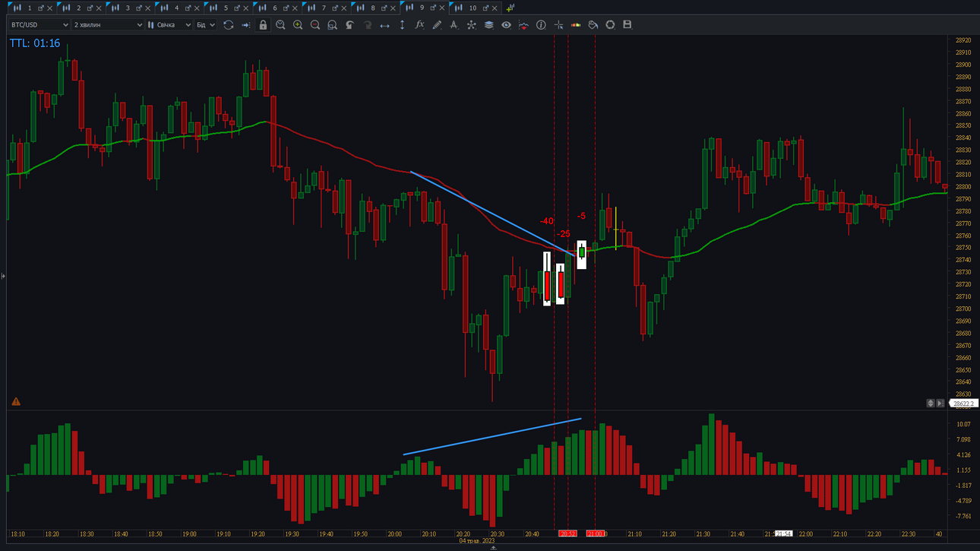This screenshot has height=551, width=980.
Task: Click the price scale up-down adjust button
Action: 931,404
